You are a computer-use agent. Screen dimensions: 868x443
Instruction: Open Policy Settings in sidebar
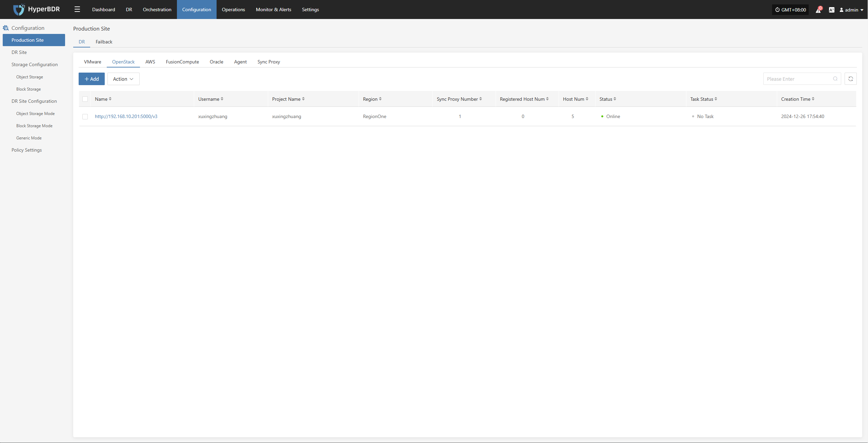click(x=26, y=150)
